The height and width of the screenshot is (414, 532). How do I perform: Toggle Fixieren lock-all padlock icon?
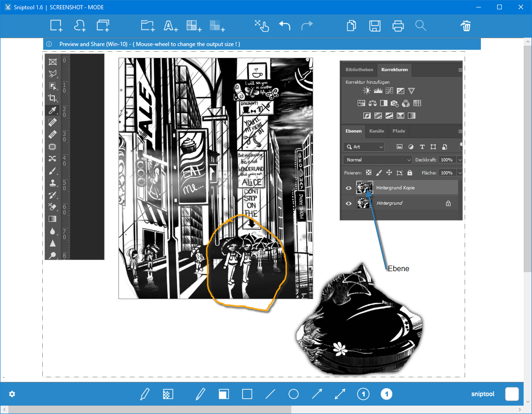(x=409, y=173)
